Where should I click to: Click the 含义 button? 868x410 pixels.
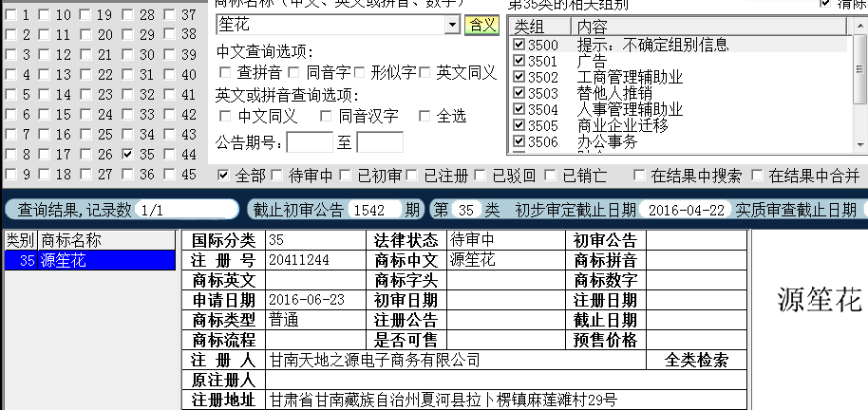tap(481, 25)
